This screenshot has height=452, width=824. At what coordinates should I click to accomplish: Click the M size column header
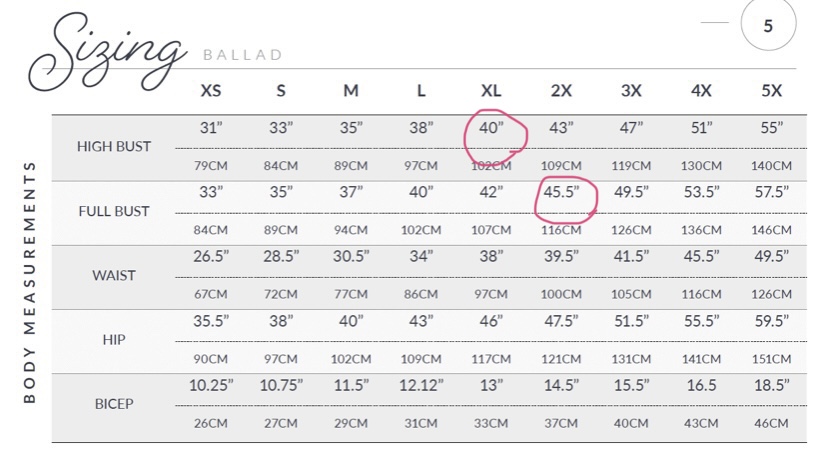click(x=351, y=90)
